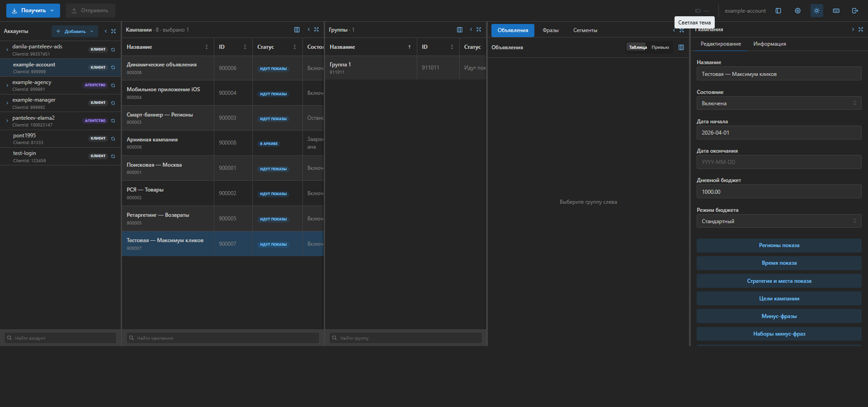Sort campaigns by ID column
868x407 pixels.
(x=245, y=47)
